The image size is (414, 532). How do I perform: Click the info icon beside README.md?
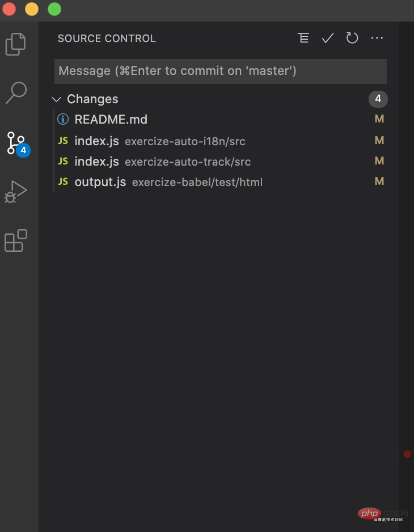[63, 119]
